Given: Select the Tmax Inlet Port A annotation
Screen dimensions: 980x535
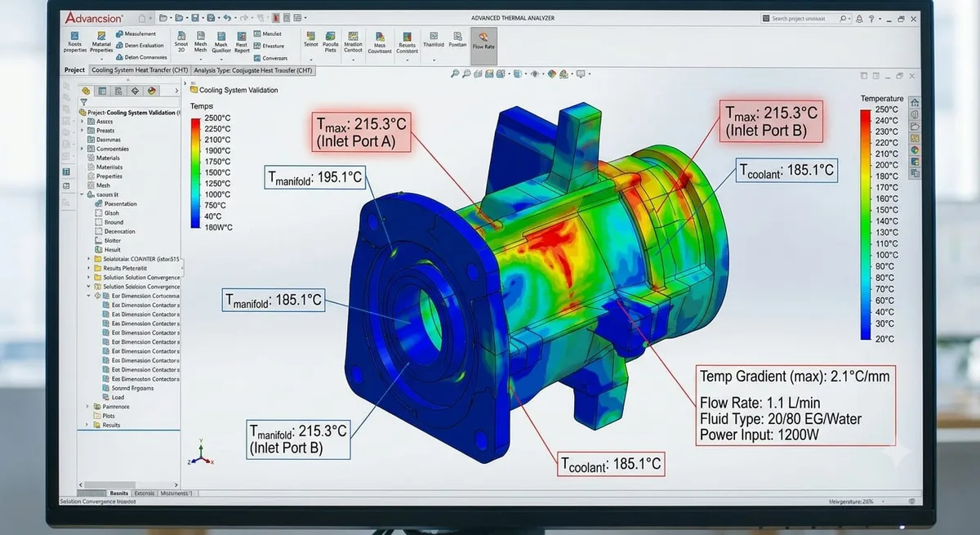Looking at the screenshot, I should [x=361, y=132].
